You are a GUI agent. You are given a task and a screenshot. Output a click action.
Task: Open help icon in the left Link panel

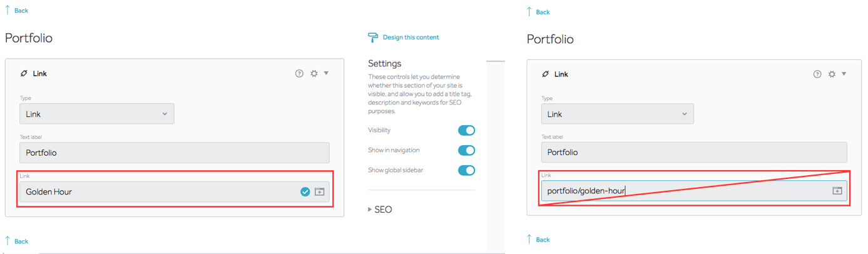[299, 74]
